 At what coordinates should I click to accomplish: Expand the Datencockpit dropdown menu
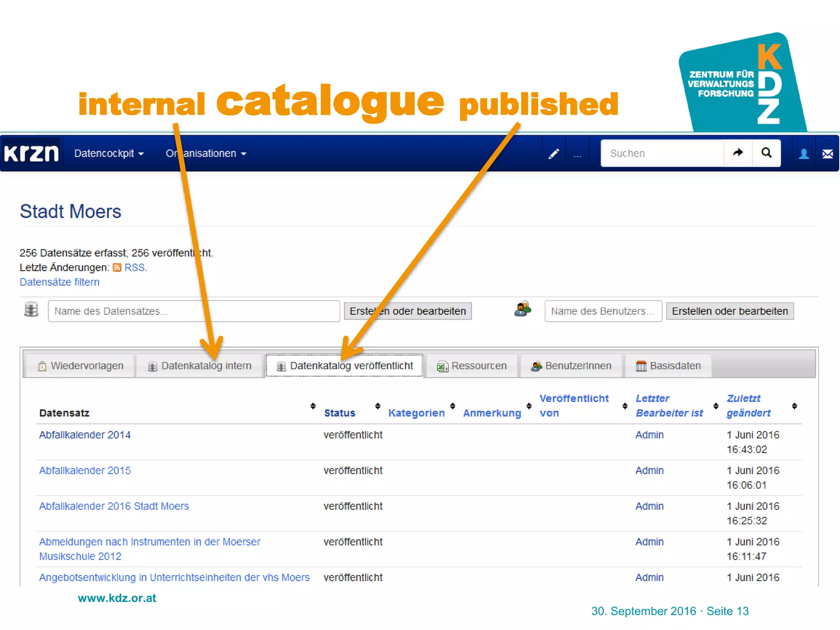click(x=109, y=153)
